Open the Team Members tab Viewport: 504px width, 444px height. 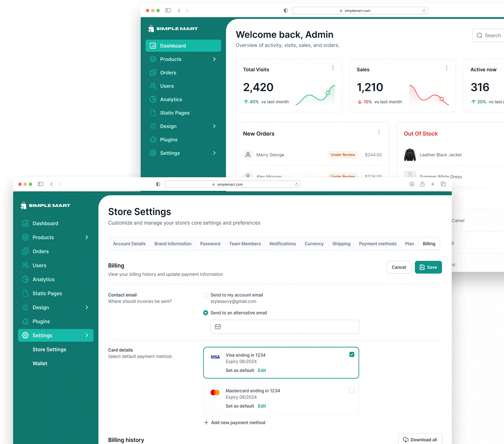coord(245,244)
